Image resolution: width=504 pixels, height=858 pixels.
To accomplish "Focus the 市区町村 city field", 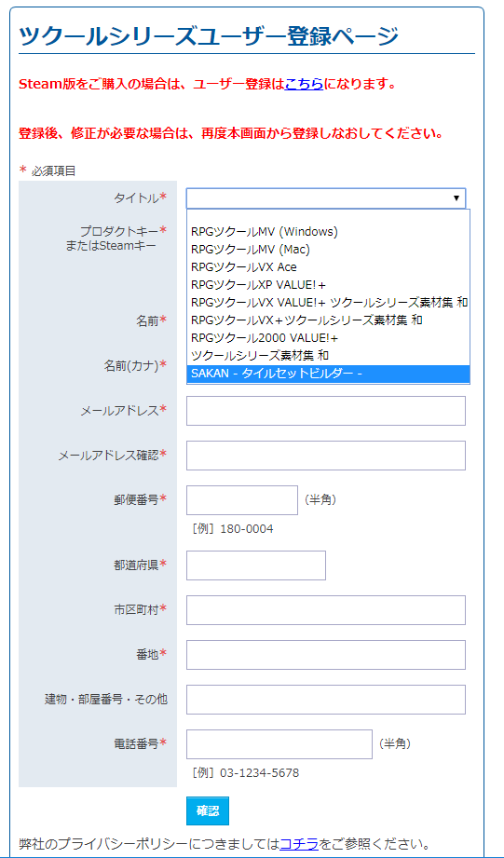I will [326, 610].
